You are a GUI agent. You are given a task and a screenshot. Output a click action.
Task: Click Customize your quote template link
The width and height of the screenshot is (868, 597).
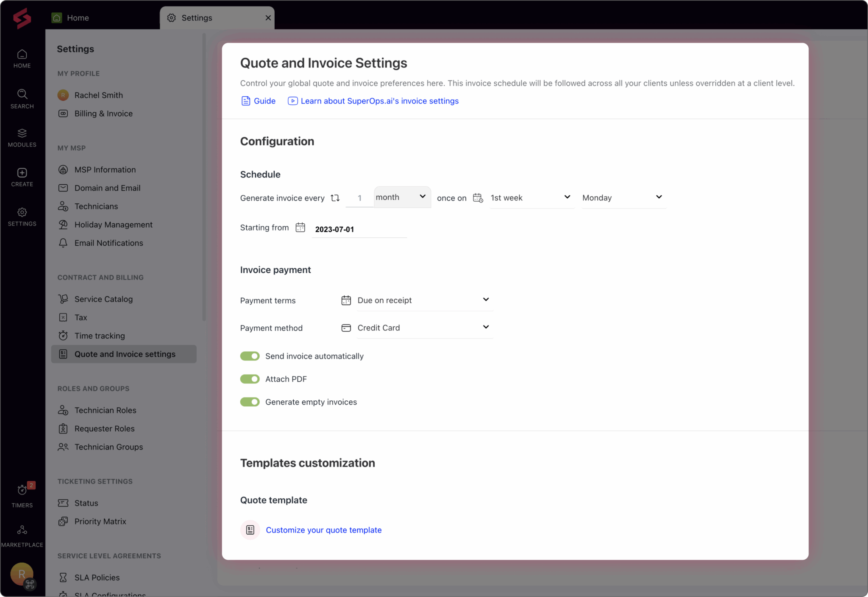(323, 530)
